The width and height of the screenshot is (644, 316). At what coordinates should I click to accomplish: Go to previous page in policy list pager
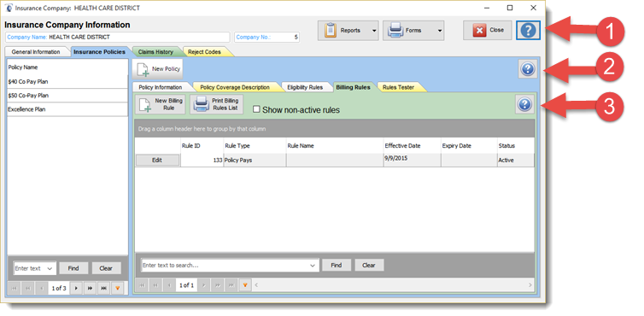pos(28,289)
